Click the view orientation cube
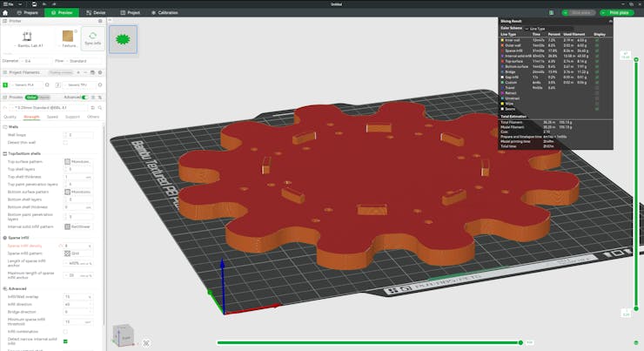Screen dimensions: 644x351 tap(124, 335)
